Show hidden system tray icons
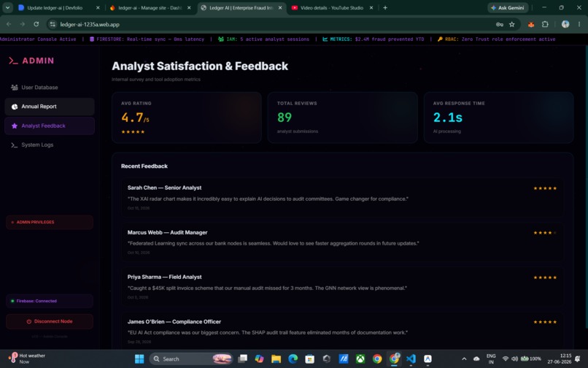Image resolution: width=588 pixels, height=368 pixels. 464,359
